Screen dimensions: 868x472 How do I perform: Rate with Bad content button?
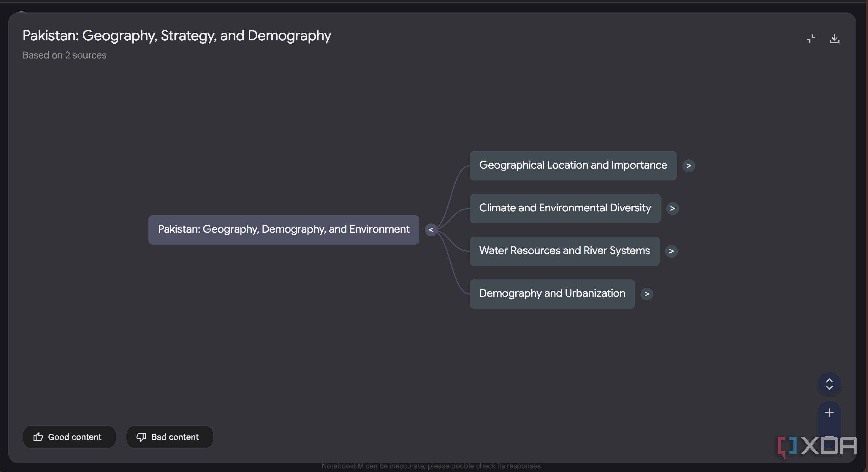170,437
